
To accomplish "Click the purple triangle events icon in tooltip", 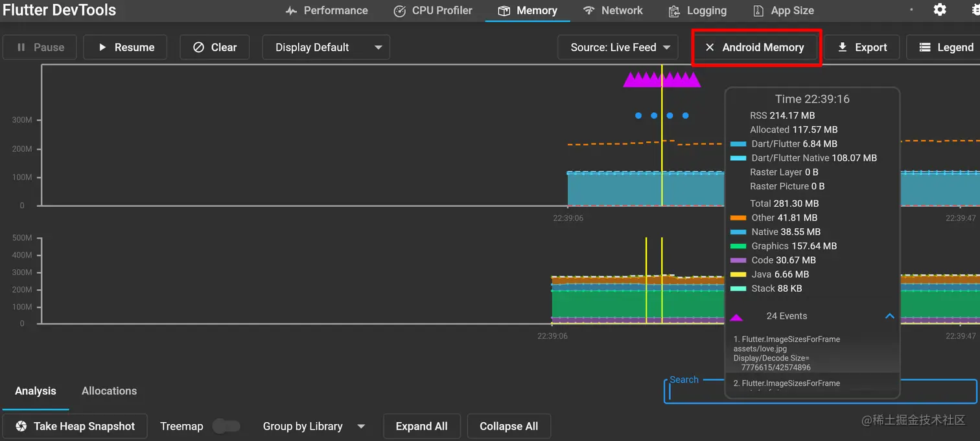I will [x=736, y=317].
